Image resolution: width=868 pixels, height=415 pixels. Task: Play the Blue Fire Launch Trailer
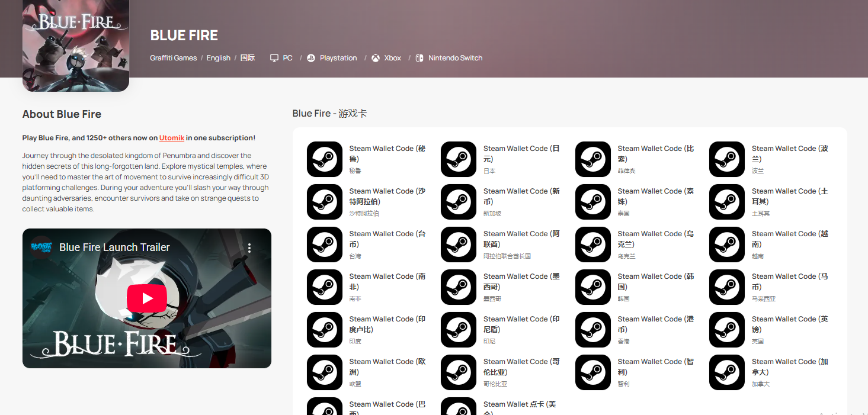pyautogui.click(x=146, y=298)
